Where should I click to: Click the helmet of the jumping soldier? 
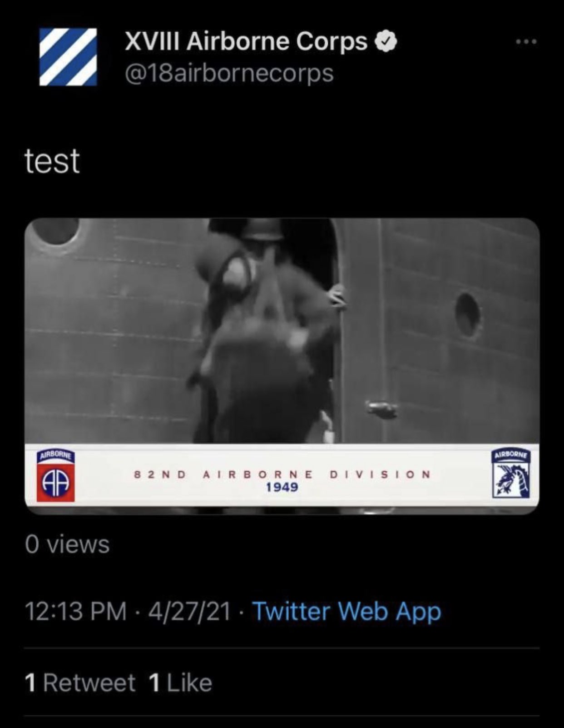click(262, 230)
